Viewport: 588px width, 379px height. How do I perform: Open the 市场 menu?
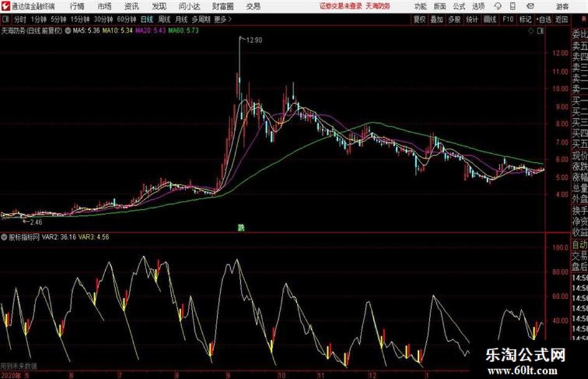(105, 6)
